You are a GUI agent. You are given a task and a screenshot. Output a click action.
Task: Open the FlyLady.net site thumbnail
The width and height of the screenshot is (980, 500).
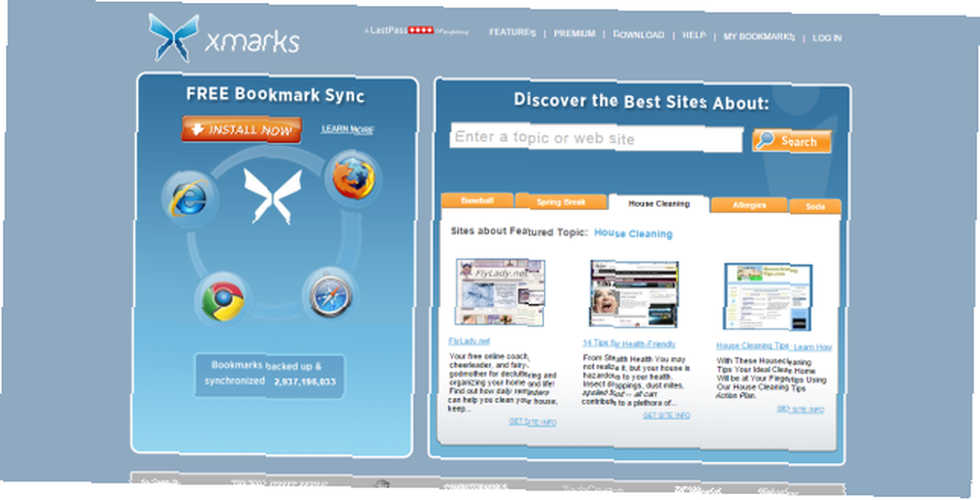coord(500,292)
